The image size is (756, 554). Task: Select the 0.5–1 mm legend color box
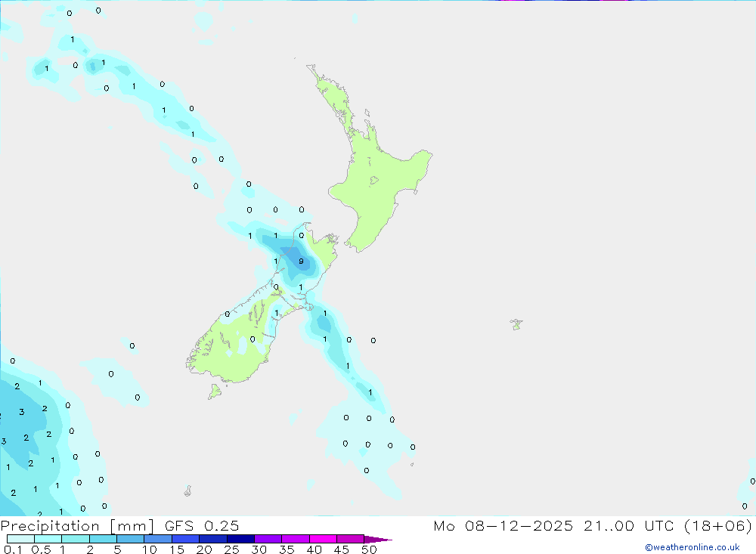48,539
